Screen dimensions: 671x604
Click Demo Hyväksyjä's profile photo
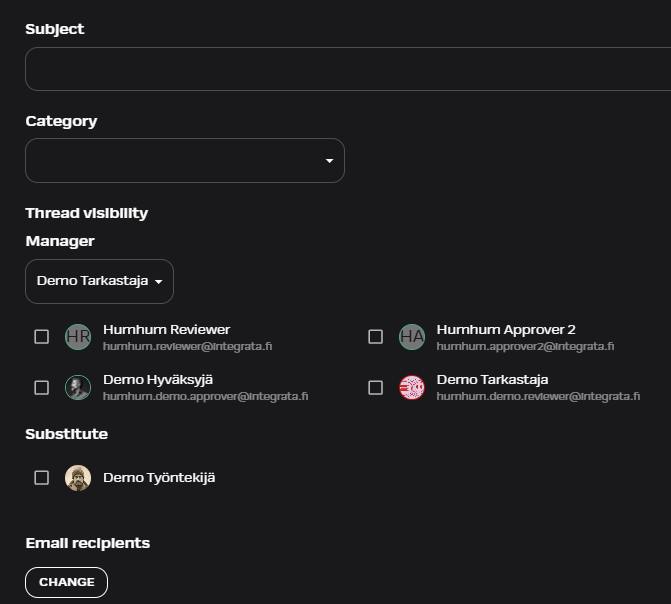78,387
